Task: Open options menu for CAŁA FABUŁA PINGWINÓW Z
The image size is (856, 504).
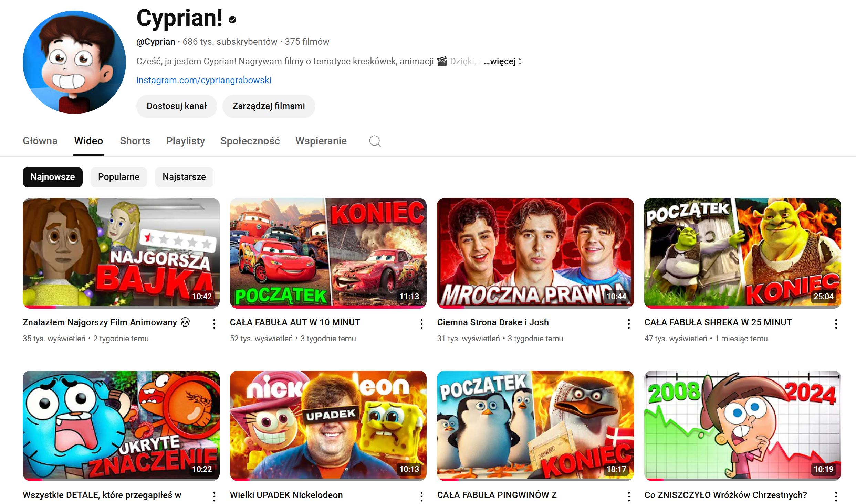Action: (x=629, y=496)
